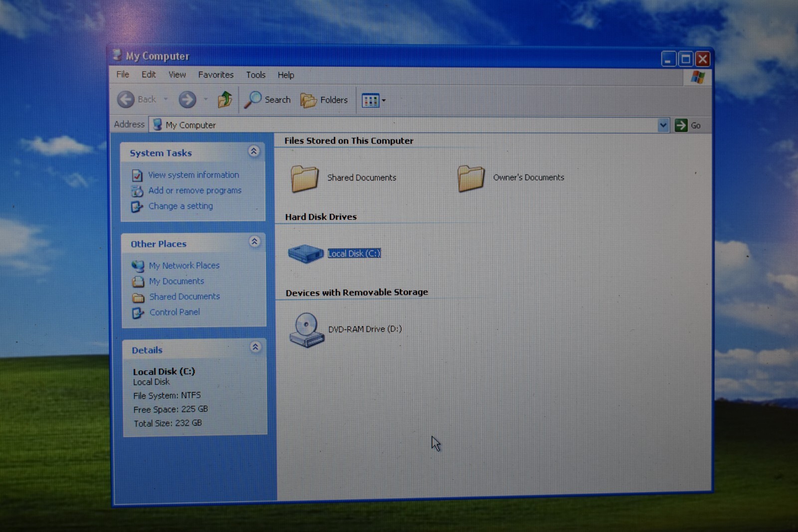The image size is (798, 532).
Task: Click the Free Space: 225 GB text
Action: click(x=171, y=409)
